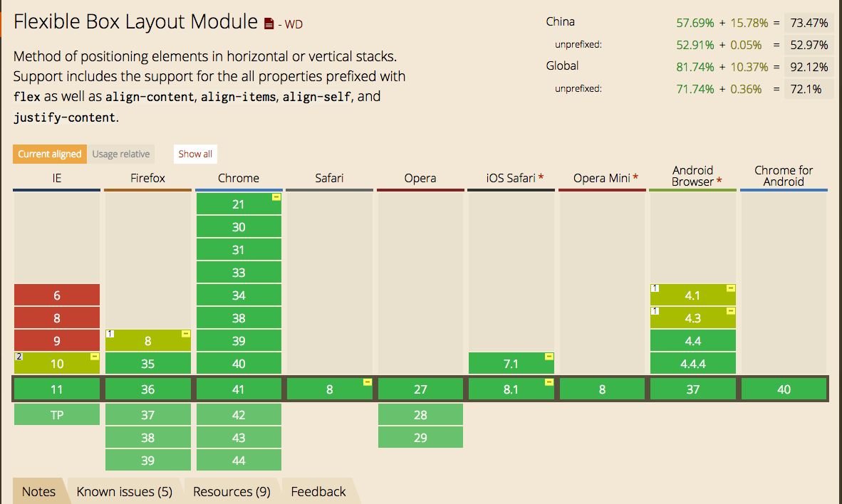
Task: Click the Firefox 35 cell
Action: (x=147, y=363)
